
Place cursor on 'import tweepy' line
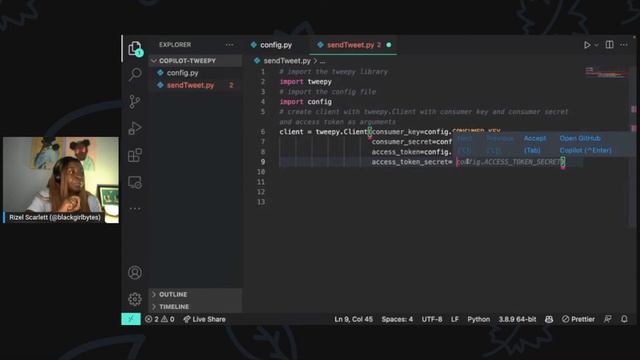click(x=305, y=82)
